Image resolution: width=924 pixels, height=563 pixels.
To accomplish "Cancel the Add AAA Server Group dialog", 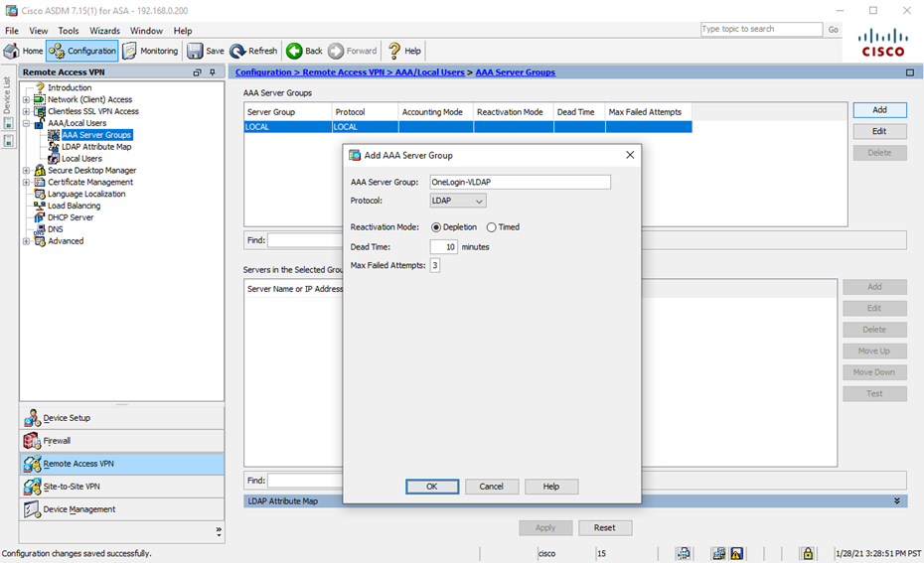I will (x=492, y=487).
